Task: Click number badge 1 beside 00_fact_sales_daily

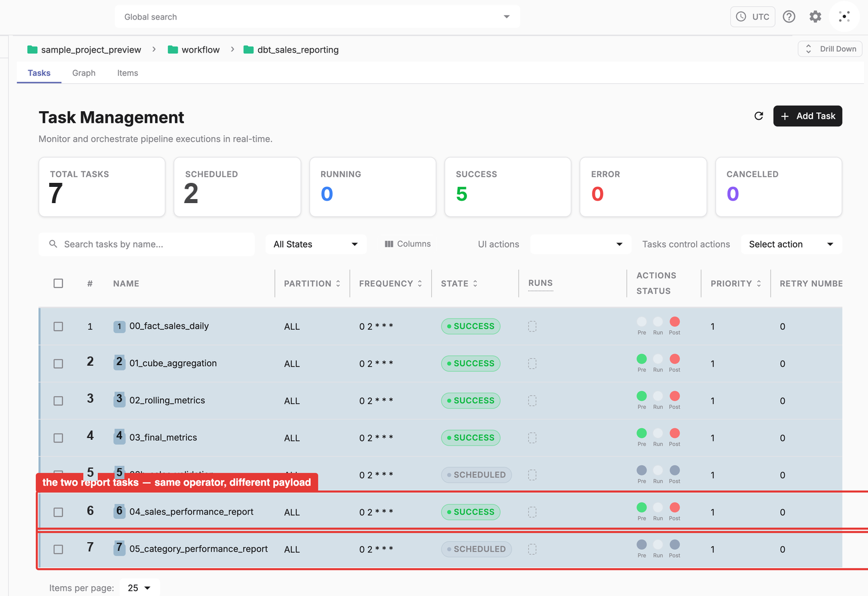Action: tap(119, 326)
